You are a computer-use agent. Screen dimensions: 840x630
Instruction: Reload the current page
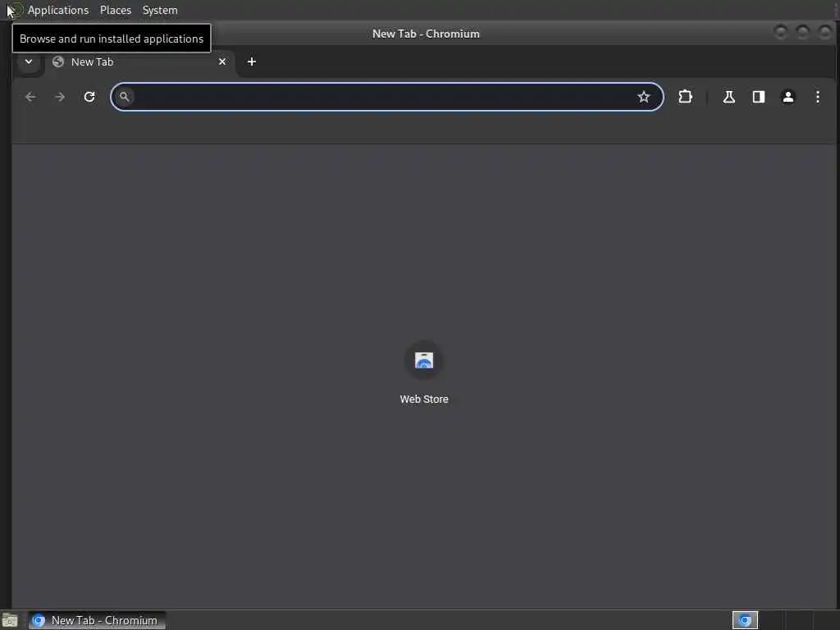(x=89, y=97)
